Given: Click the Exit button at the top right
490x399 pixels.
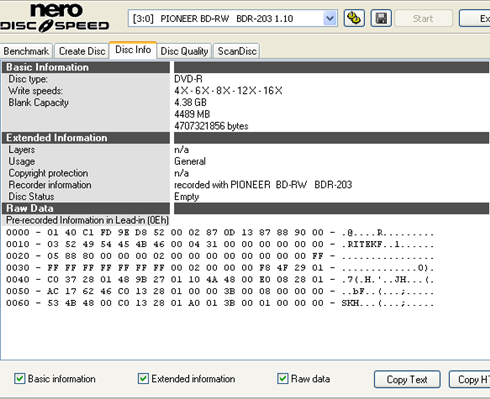Looking at the screenshot, I should pyautogui.click(x=475, y=18).
